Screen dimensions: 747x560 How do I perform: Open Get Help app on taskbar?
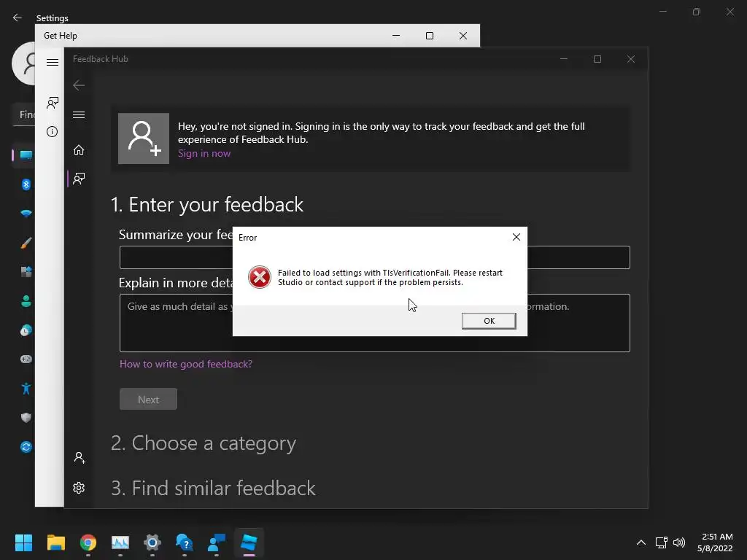185,542
